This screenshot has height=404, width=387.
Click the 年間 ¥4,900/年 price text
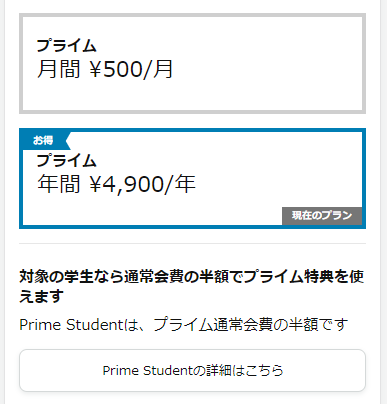click(x=116, y=184)
